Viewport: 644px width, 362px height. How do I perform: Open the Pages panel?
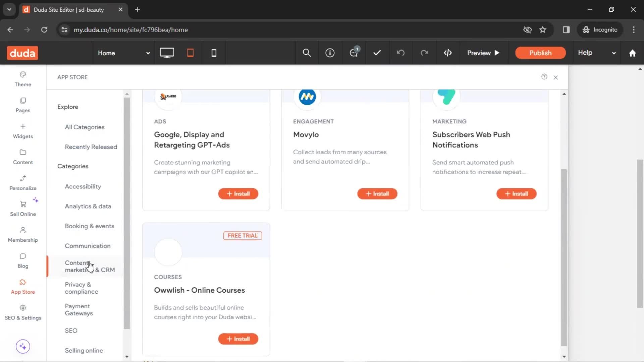(x=23, y=105)
